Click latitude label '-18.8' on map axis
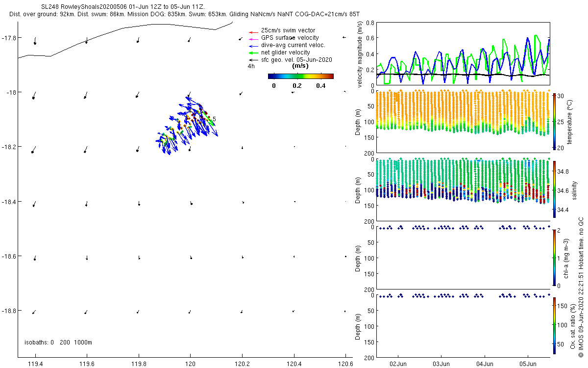This screenshot has width=588, height=368. tap(9, 311)
